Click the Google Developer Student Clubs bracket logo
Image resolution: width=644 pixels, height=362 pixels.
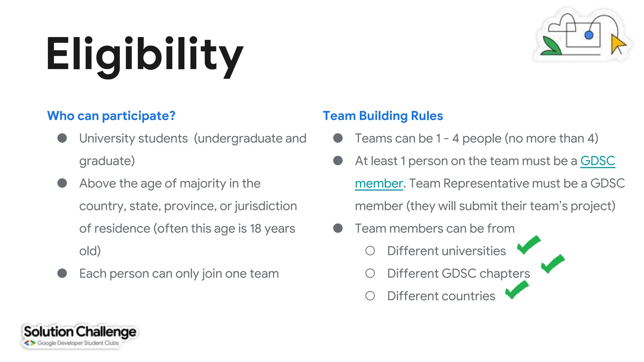tap(30, 343)
